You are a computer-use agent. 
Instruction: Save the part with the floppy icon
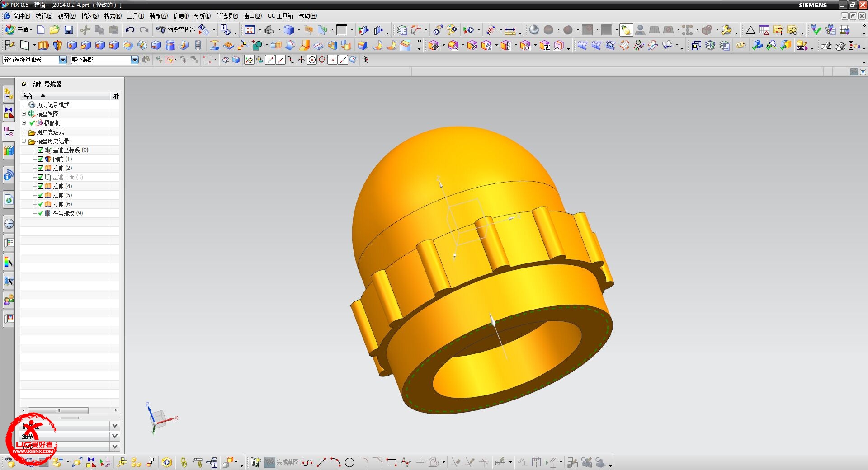click(69, 30)
